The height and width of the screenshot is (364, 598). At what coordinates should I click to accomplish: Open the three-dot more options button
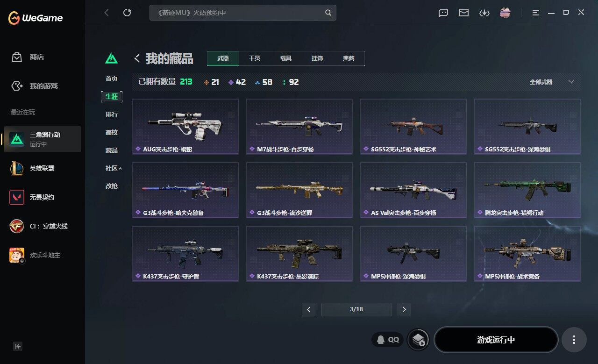coord(574,340)
